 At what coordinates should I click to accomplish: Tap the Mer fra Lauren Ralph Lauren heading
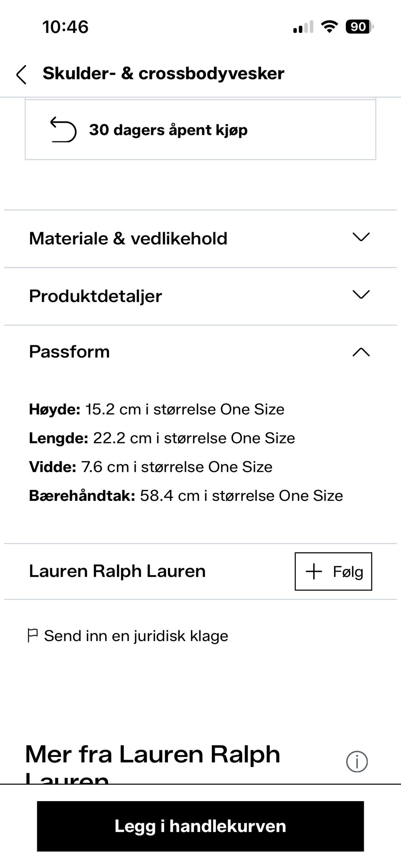pyautogui.click(x=152, y=755)
